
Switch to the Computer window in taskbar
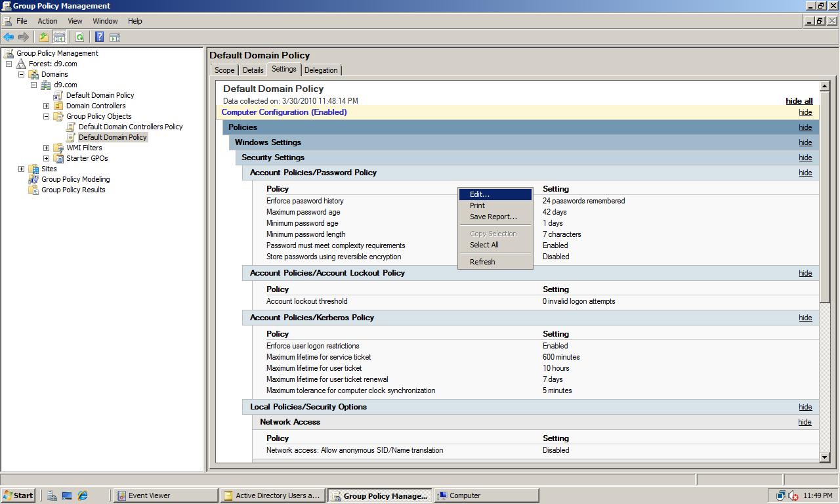click(487, 495)
